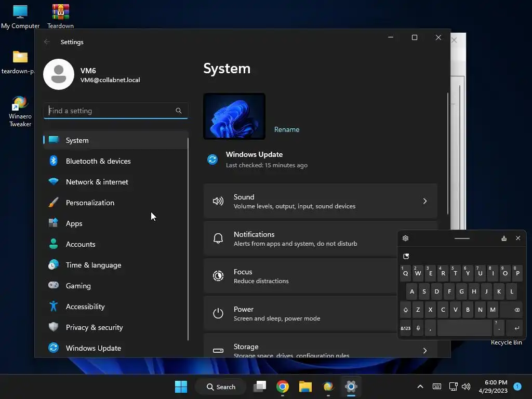Open clipboard/emoji panel on touch keyboard
The height and width of the screenshot is (399, 532).
tap(406, 256)
